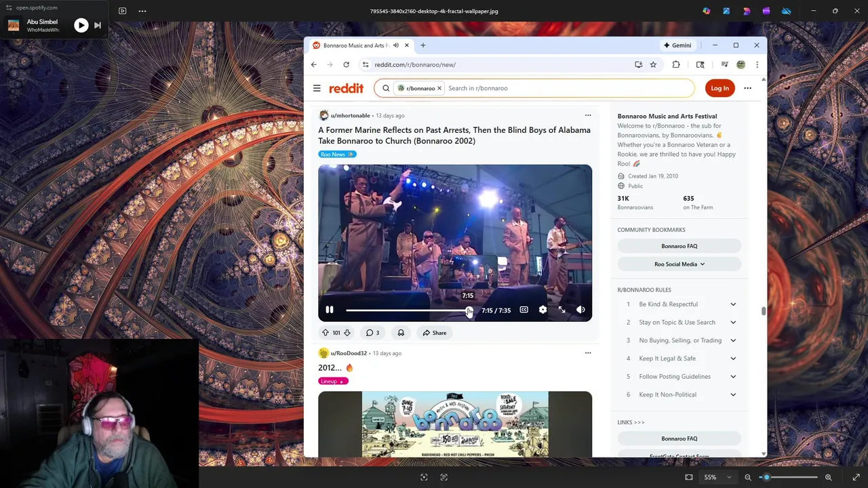Go back in browser history
Viewport: 868px width, 488px height.
click(313, 64)
